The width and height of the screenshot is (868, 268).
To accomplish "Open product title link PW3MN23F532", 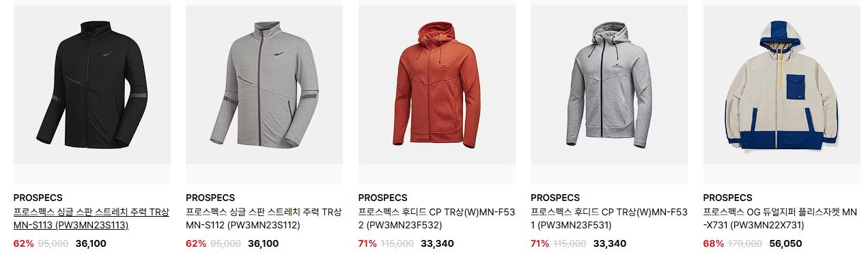I will tap(436, 219).
